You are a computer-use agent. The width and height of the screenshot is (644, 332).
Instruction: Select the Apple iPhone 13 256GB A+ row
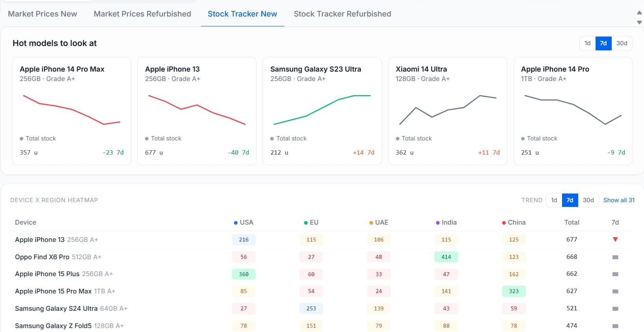[x=322, y=240]
